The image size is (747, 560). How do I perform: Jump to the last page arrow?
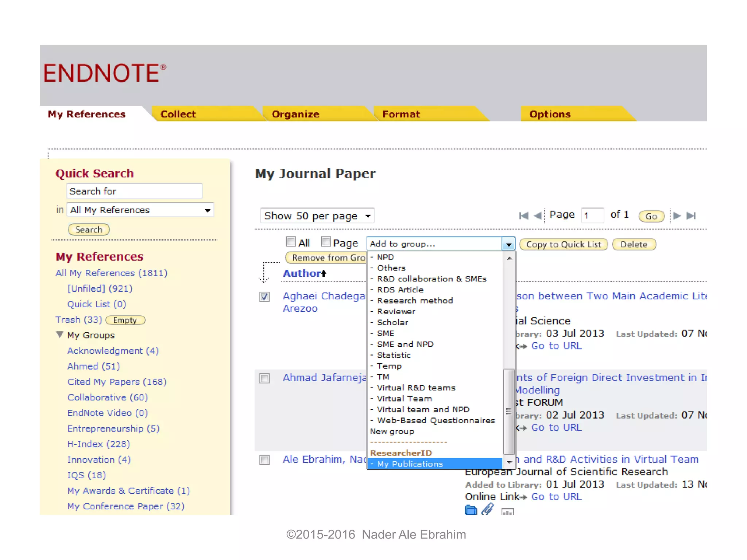(x=691, y=216)
